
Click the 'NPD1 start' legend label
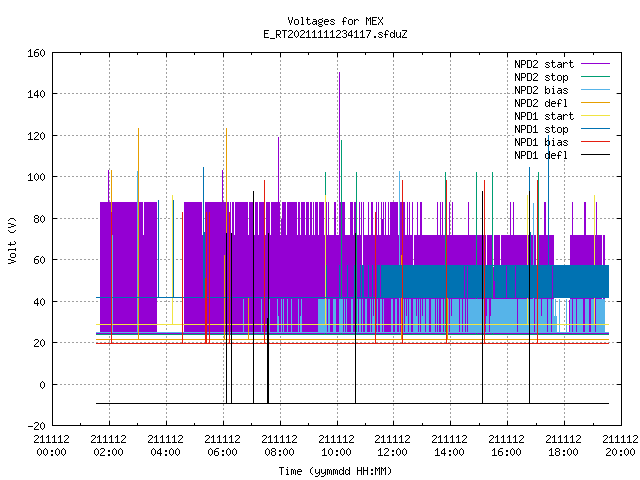[544, 116]
